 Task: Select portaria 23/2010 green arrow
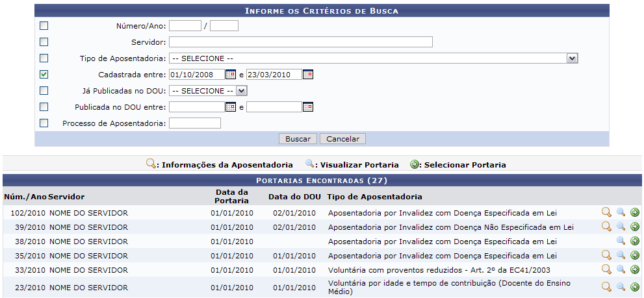(x=634, y=287)
